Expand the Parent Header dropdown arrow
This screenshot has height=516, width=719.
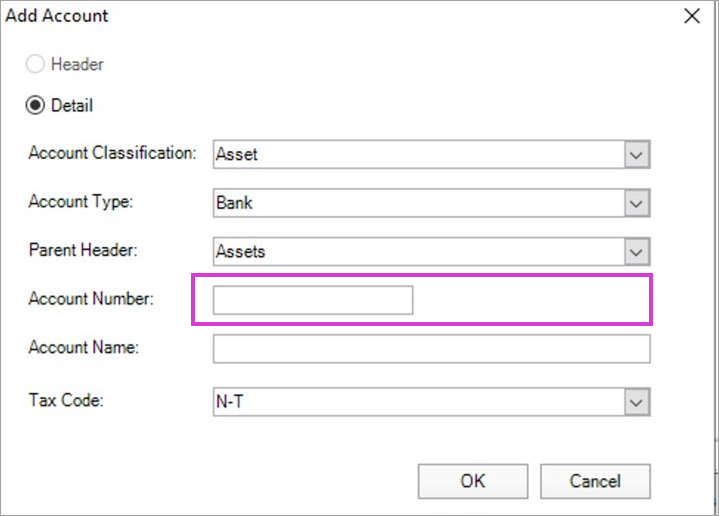637,251
